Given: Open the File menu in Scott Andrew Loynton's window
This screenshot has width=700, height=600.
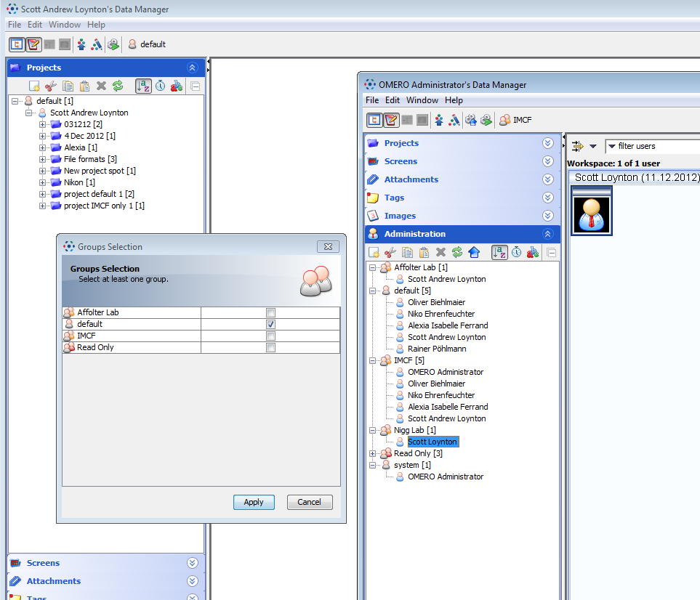Looking at the screenshot, I should [x=15, y=25].
